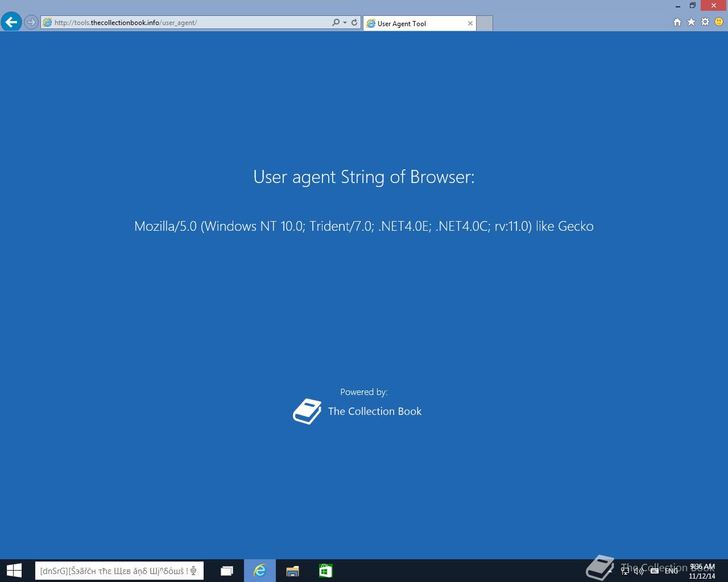This screenshot has width=728, height=582.
Task: Open the clock showing 9:36 AM
Action: click(702, 571)
